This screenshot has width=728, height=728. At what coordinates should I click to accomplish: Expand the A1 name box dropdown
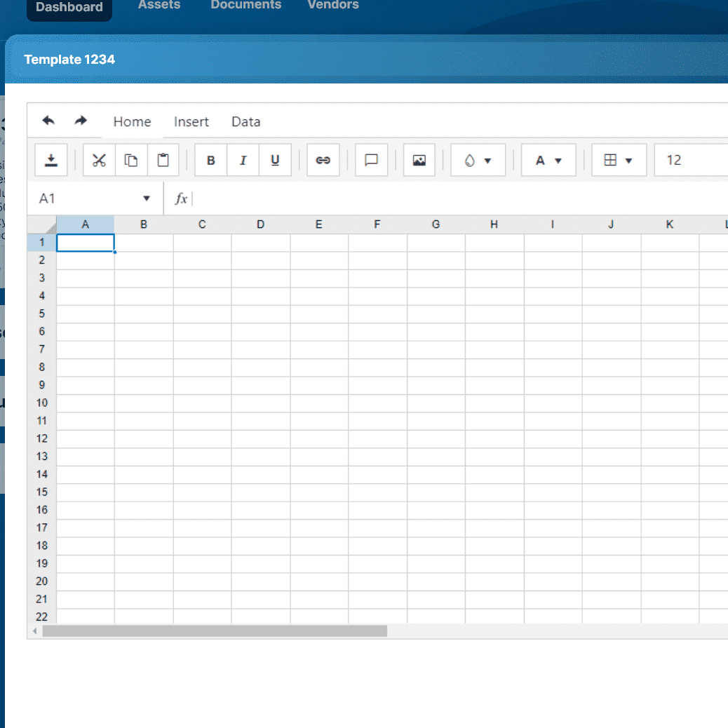tap(147, 198)
